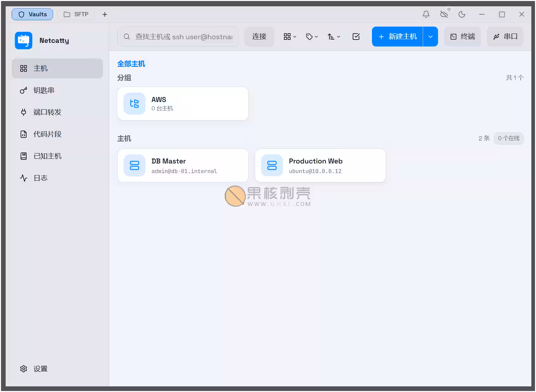
Task: Click the plug icon beside 端口转发
Action: [x=24, y=112]
